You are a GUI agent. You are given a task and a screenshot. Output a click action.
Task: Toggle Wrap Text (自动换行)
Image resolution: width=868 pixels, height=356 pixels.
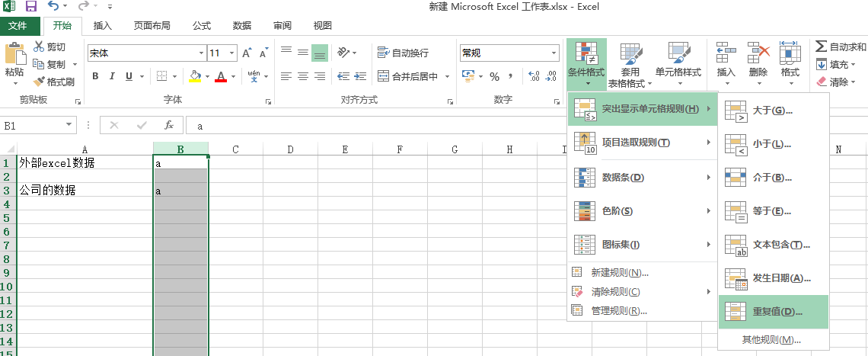(x=404, y=53)
